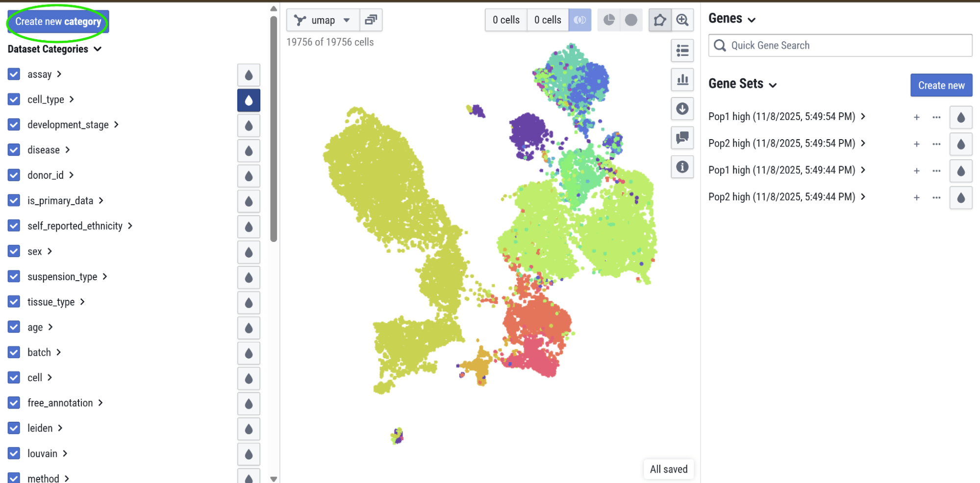Open the gene expression histogram icon
The height and width of the screenshot is (483, 980).
(x=682, y=80)
